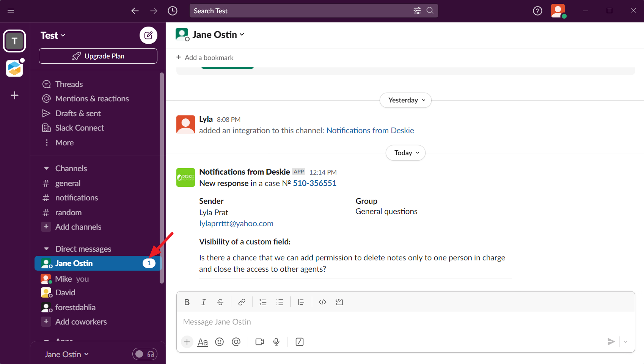Go back with the left arrow
The image size is (644, 364).
coord(135,11)
